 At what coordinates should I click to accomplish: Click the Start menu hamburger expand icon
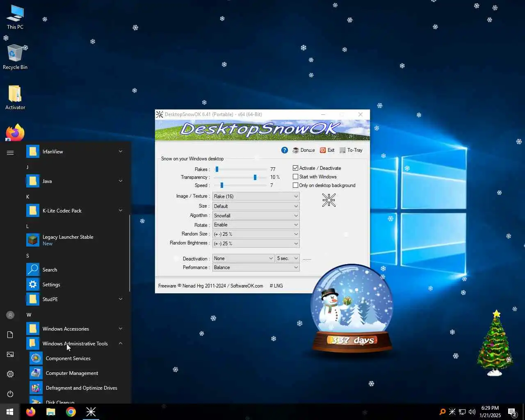click(10, 153)
